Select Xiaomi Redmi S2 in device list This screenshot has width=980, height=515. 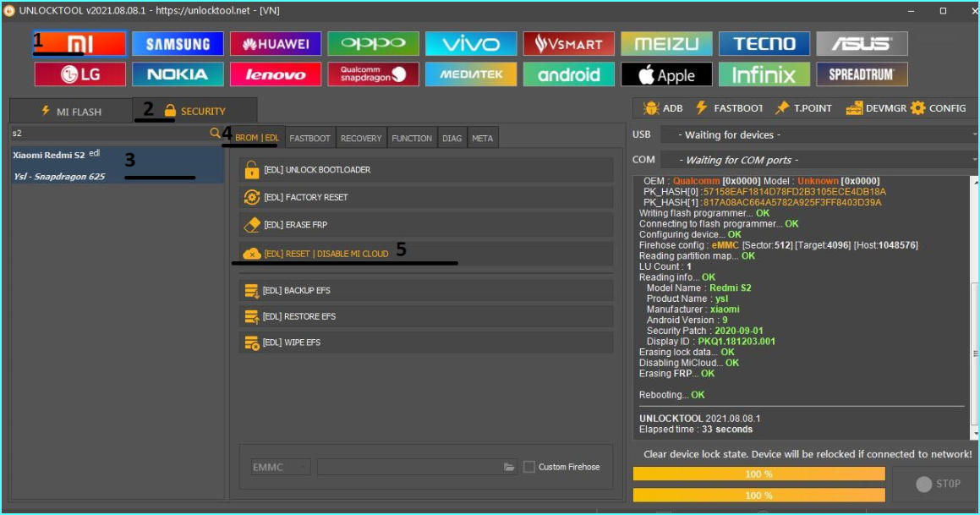tap(117, 165)
